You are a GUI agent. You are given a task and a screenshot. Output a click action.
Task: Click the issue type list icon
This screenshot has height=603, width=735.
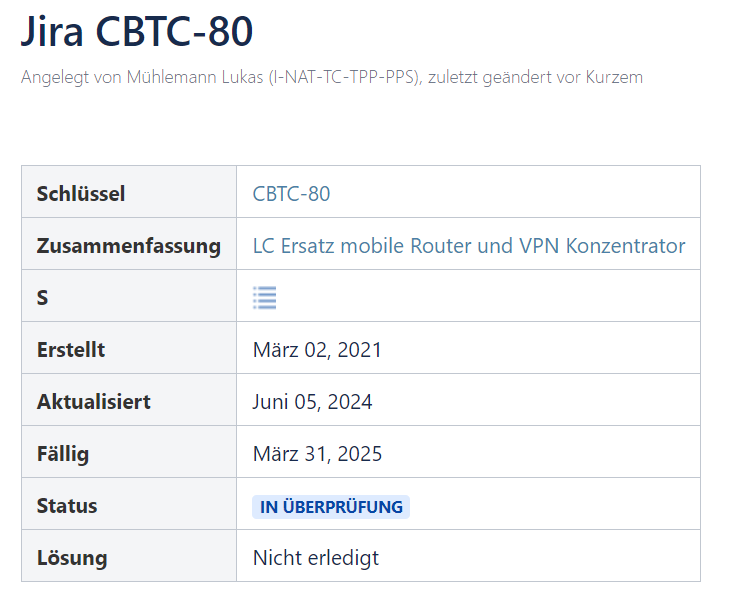coord(265,298)
